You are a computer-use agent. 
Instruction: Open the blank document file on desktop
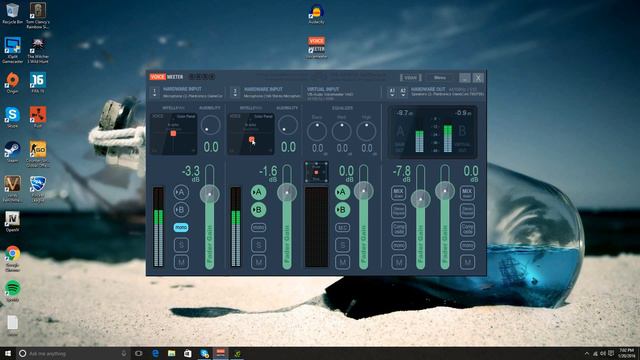click(12, 326)
